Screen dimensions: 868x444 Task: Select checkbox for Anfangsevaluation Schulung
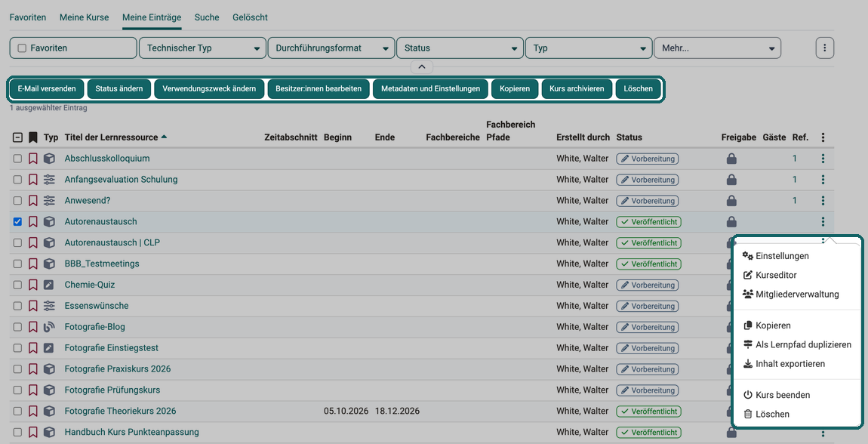click(x=17, y=180)
